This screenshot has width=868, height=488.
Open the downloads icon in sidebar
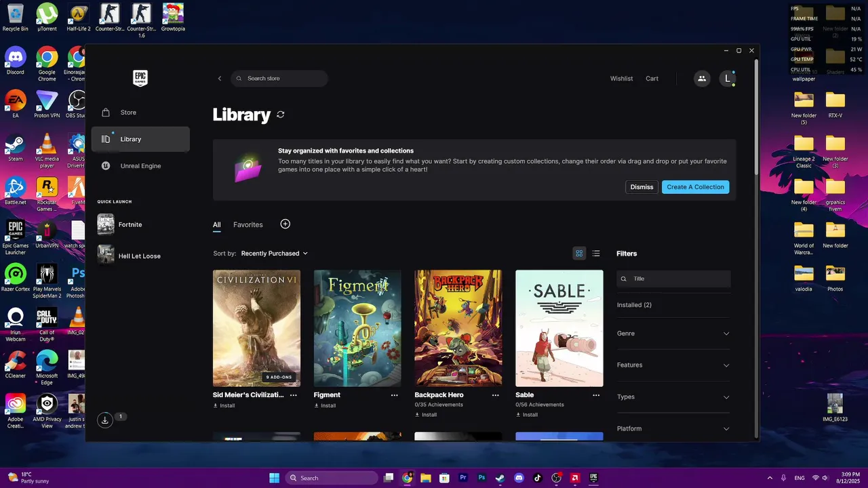point(105,420)
